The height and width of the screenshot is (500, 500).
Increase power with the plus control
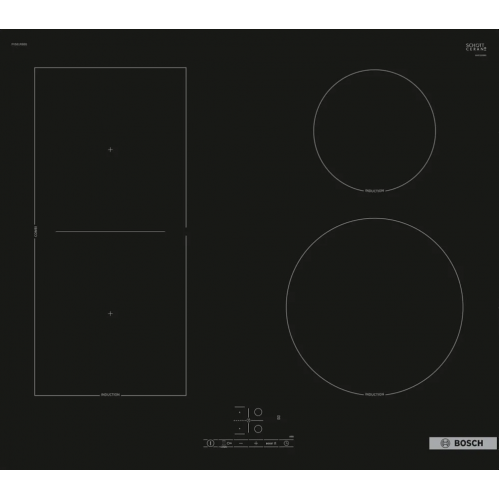(x=256, y=443)
